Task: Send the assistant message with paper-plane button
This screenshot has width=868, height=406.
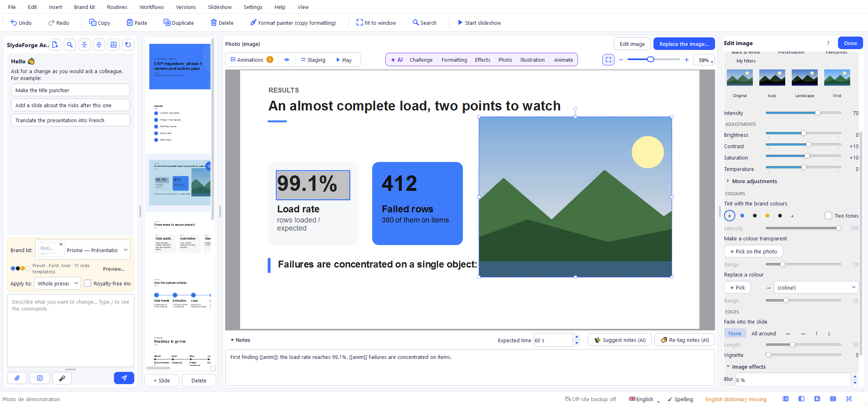Action: click(124, 378)
